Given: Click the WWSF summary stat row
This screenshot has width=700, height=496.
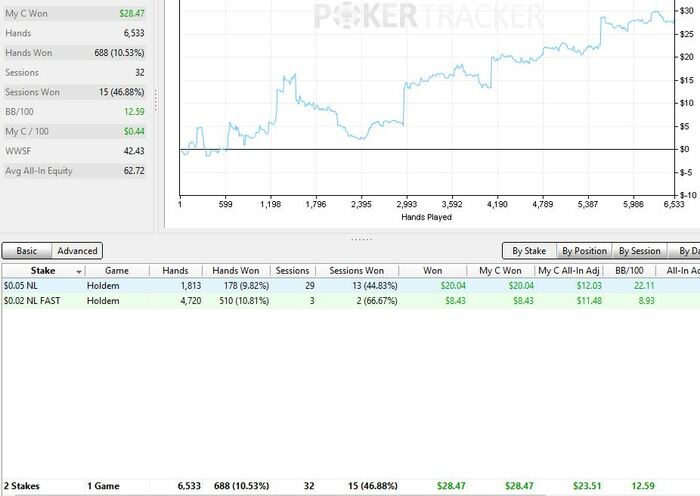Looking at the screenshot, I should (75, 151).
